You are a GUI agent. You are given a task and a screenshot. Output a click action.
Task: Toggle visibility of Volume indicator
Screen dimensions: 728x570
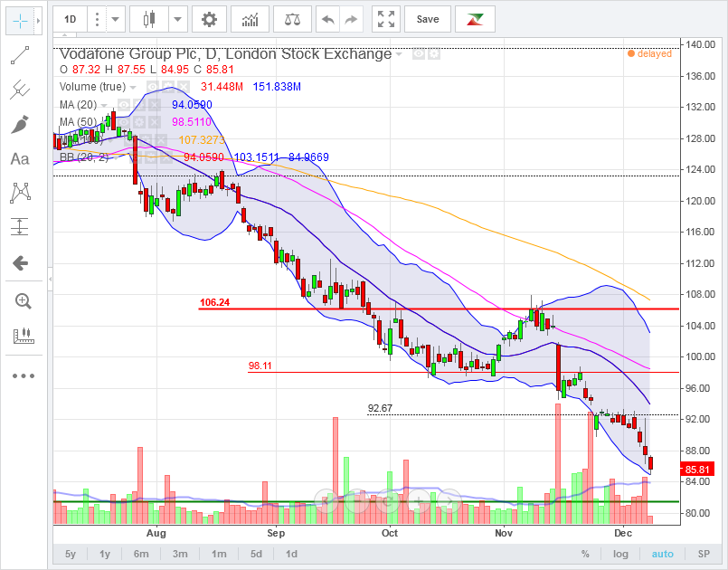point(152,87)
